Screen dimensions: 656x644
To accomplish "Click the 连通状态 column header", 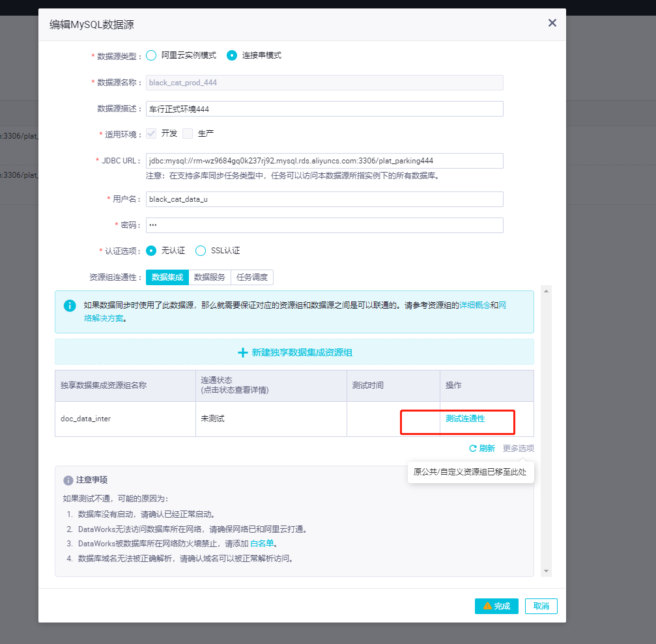I will (271, 385).
